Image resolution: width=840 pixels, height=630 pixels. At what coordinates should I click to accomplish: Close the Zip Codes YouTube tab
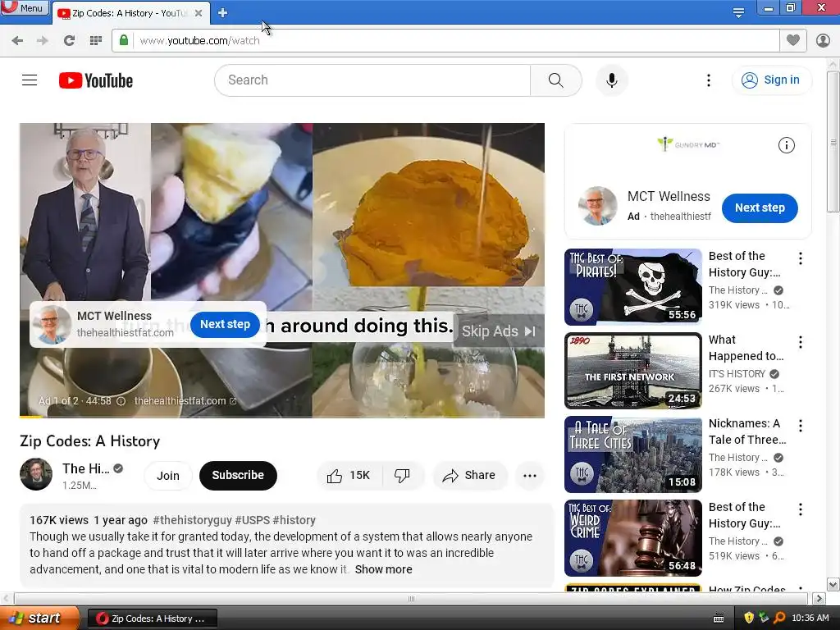(199, 13)
